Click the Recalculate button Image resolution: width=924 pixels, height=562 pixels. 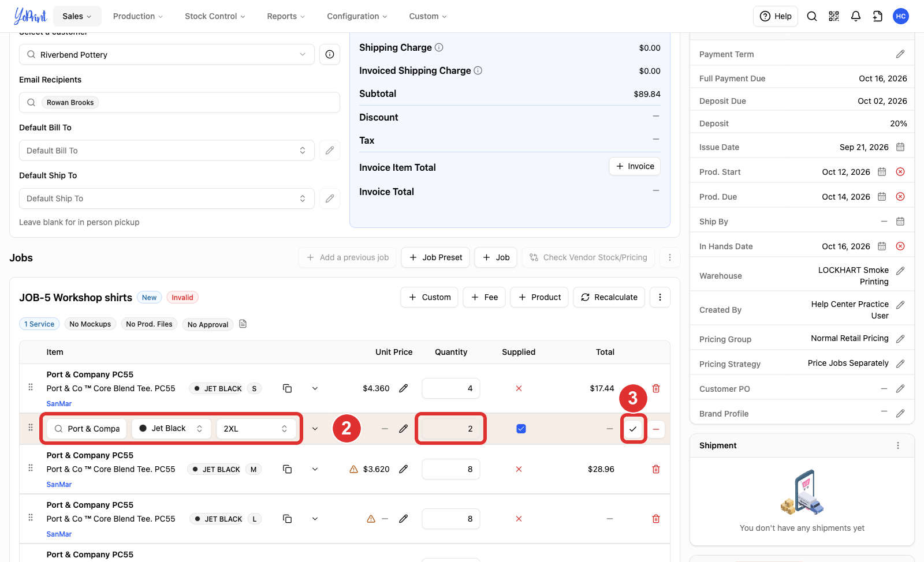(609, 297)
